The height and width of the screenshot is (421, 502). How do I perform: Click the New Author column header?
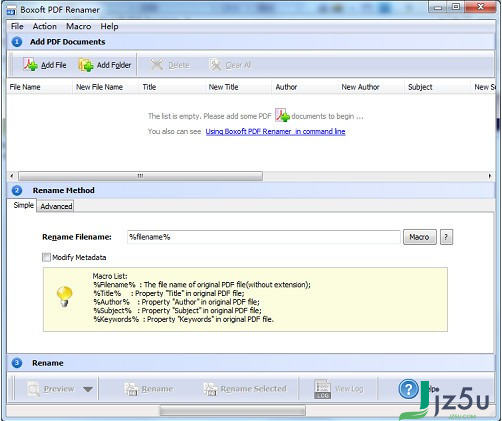point(371,87)
